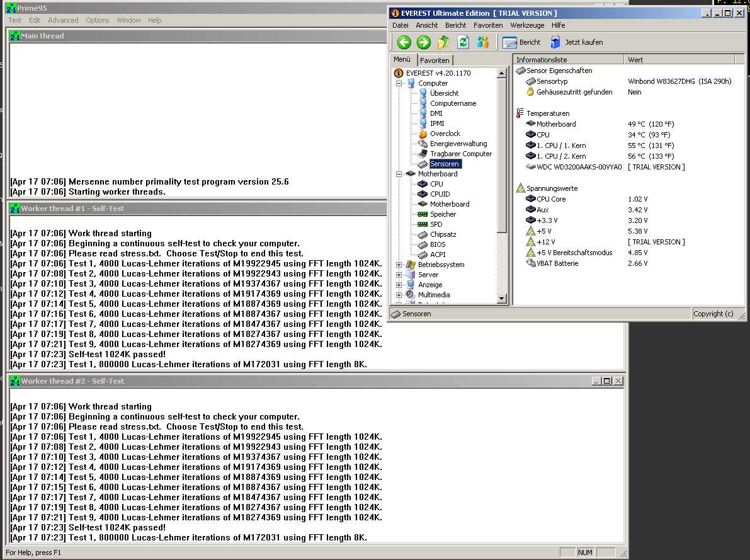
Task: Open the Test menu in Prime95
Action: tap(15, 20)
